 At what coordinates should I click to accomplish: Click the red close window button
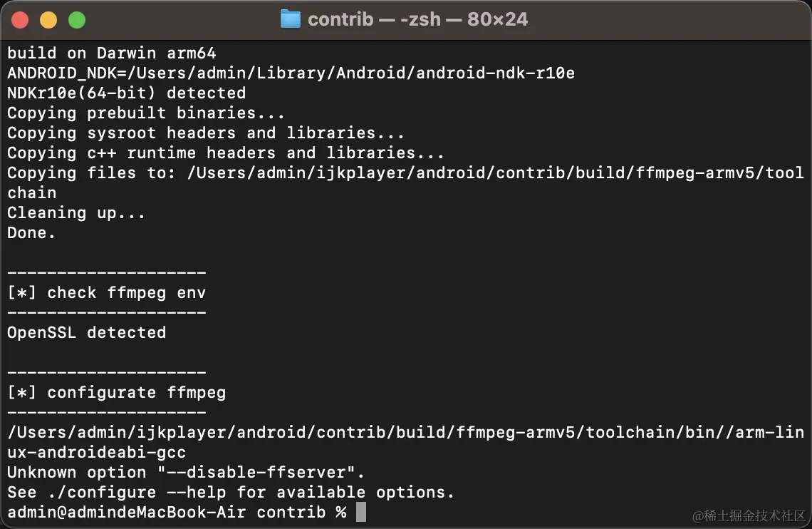click(x=20, y=20)
